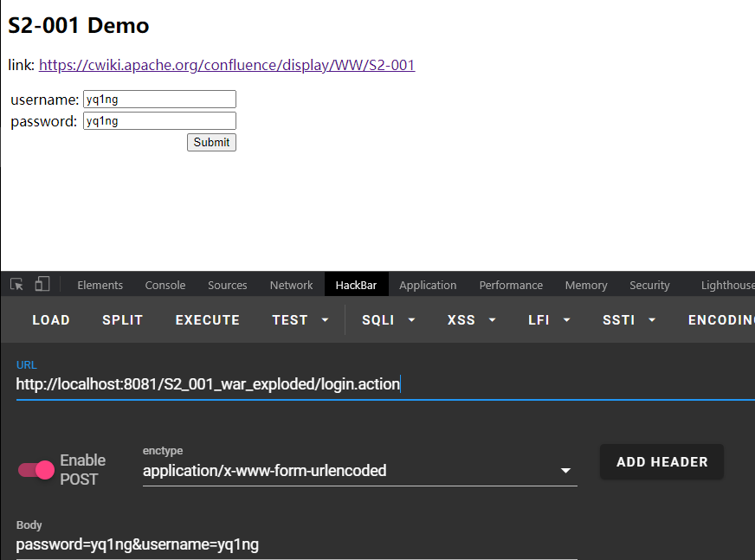Click the Body label

29,525
